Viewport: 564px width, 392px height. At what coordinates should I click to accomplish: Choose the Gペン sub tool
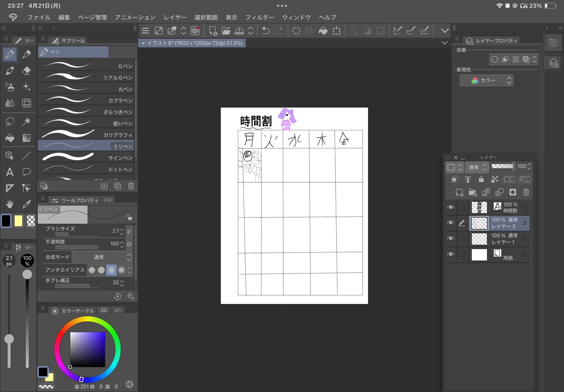(x=86, y=66)
